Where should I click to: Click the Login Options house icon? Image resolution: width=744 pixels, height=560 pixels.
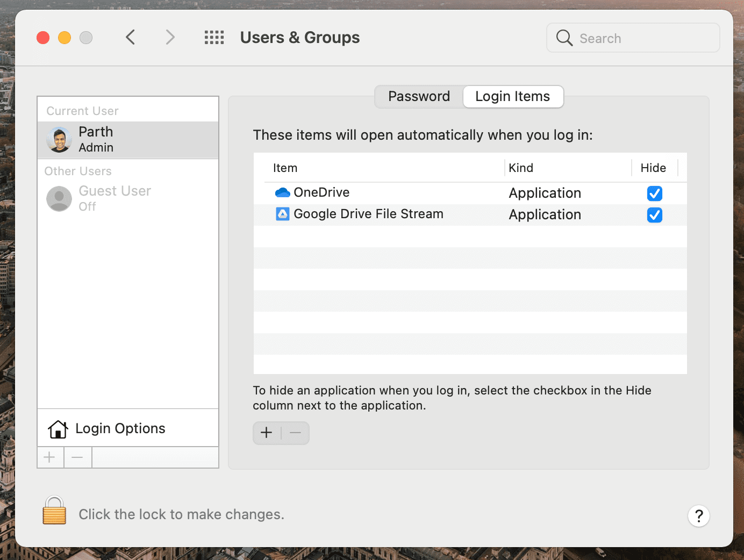point(58,429)
